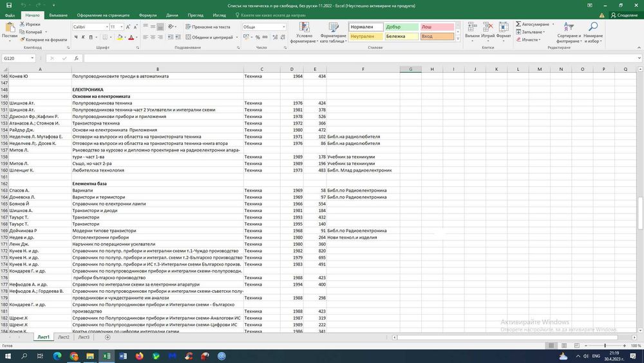This screenshot has height=363, width=644.
Task: Apply Лош cell style
Action: (x=437, y=26)
